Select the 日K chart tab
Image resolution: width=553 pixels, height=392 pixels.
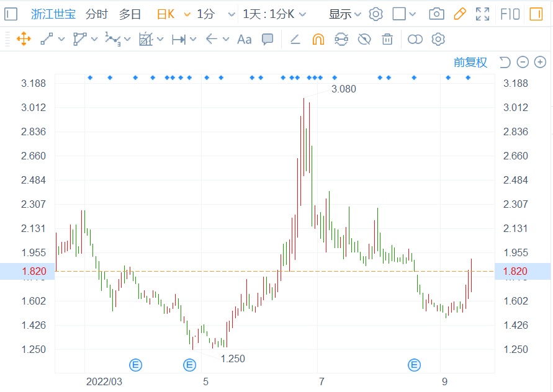click(166, 14)
